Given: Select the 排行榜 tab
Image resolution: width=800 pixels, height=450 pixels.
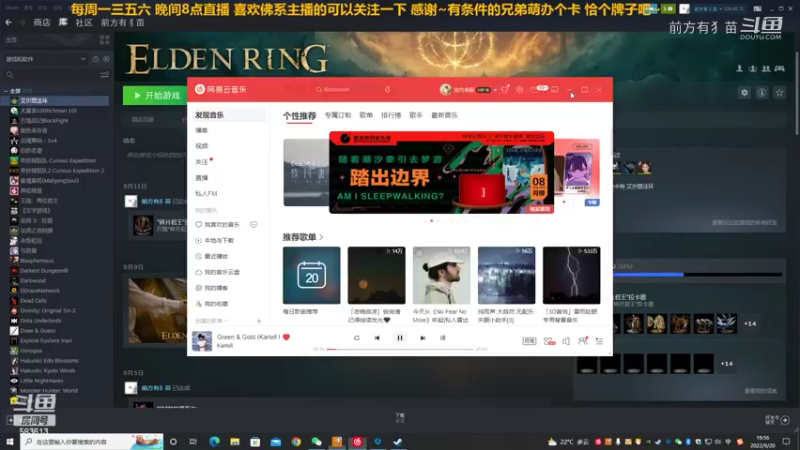Looking at the screenshot, I should 391,115.
